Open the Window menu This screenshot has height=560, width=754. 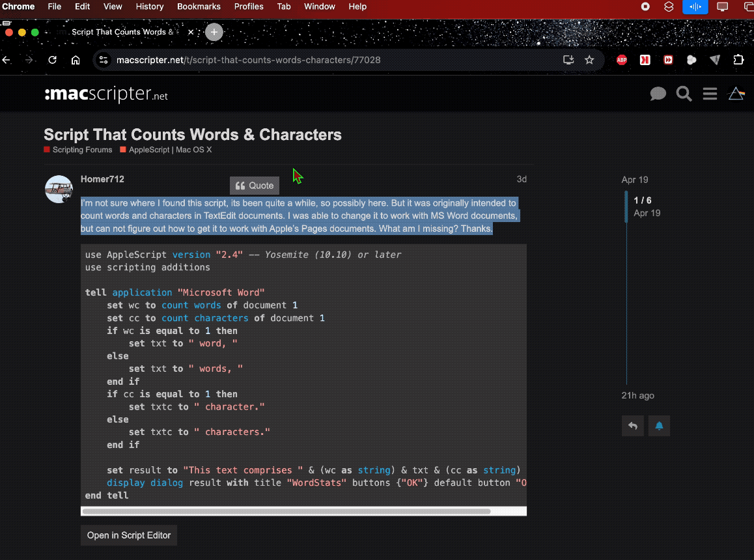[x=319, y=7]
